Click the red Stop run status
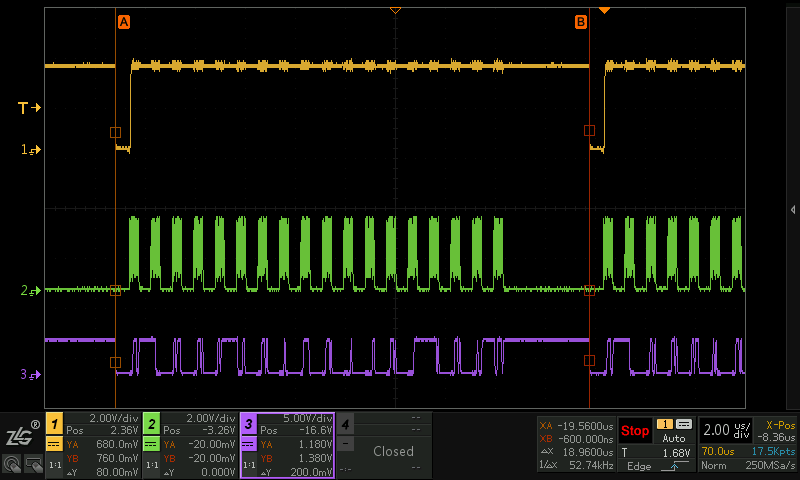Viewport: 800px width, 480px height. [x=635, y=431]
